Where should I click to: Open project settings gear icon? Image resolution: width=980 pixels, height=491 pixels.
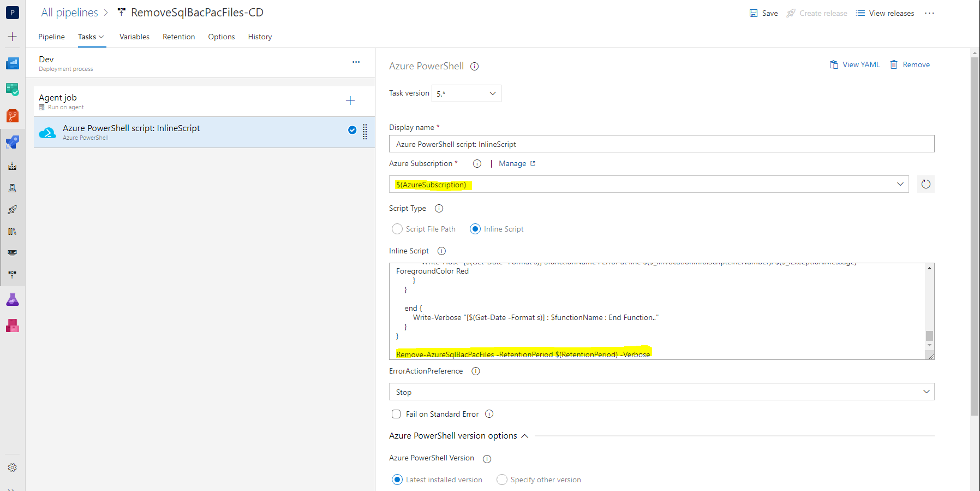(x=12, y=468)
